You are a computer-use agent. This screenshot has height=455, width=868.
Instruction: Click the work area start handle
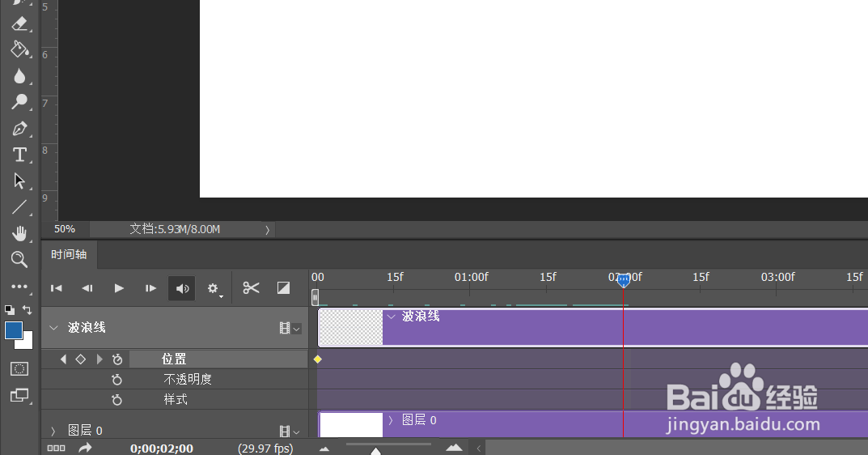(315, 298)
